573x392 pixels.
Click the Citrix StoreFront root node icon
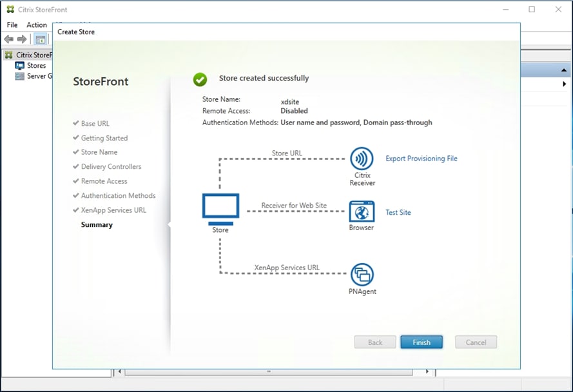click(x=9, y=55)
